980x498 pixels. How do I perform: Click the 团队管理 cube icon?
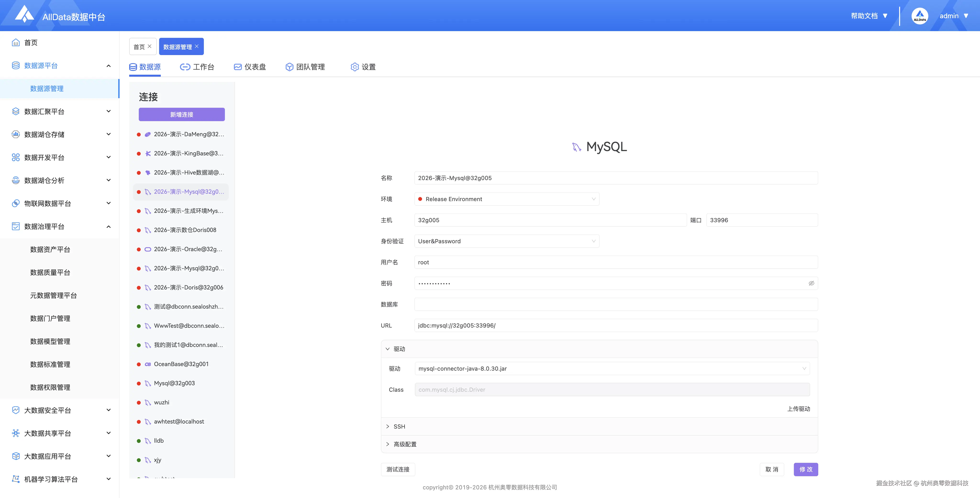[290, 67]
